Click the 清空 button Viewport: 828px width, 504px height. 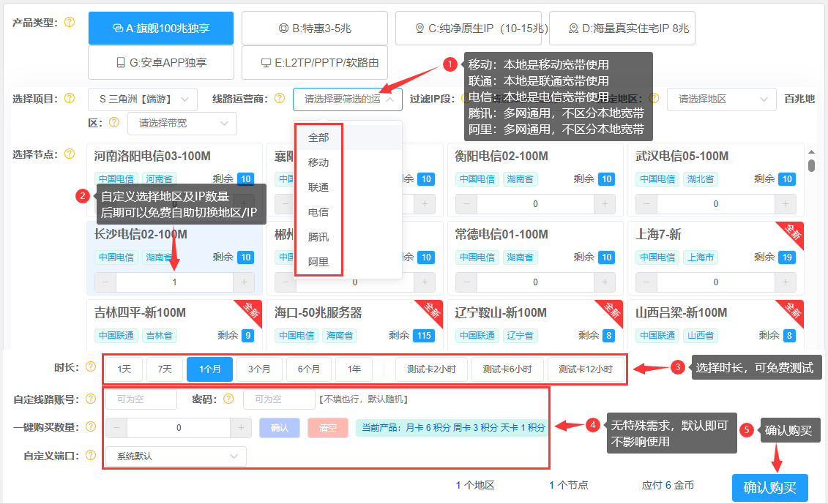click(x=328, y=428)
